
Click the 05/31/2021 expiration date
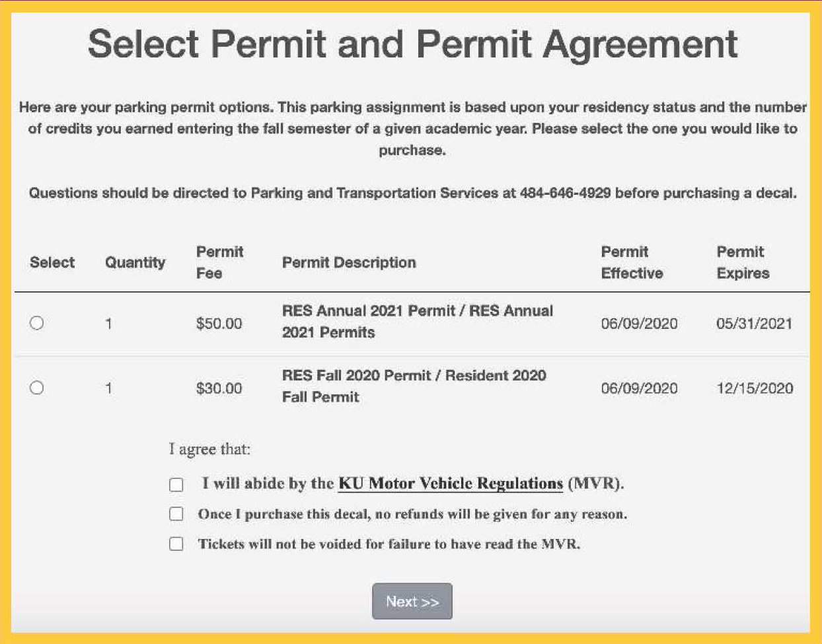(754, 324)
